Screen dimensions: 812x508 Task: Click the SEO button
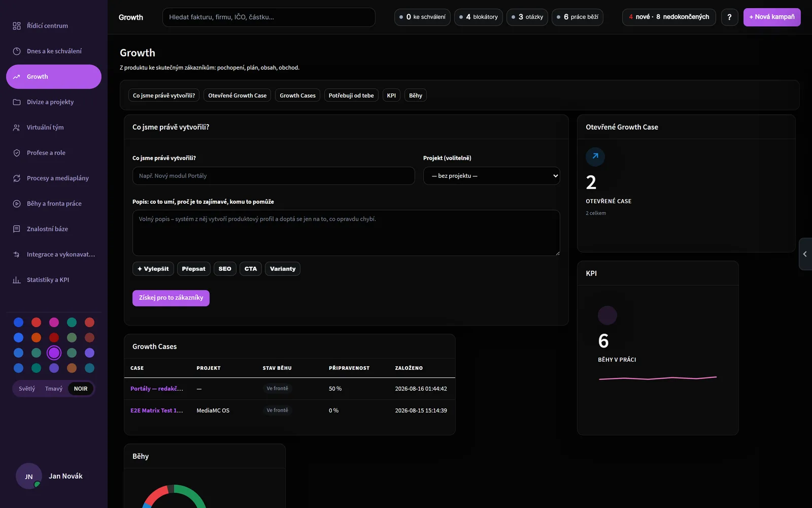(225, 269)
